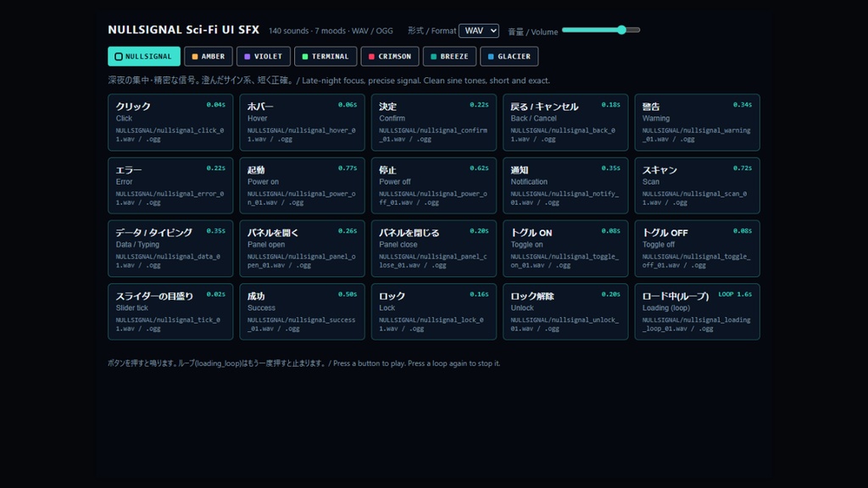Screen dimensions: 868x488
Task: Adjust the Volume slider
Action: tap(601, 30)
